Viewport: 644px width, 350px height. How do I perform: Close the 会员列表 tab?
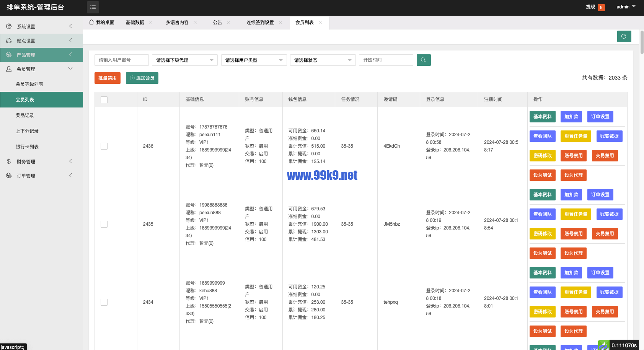click(320, 23)
